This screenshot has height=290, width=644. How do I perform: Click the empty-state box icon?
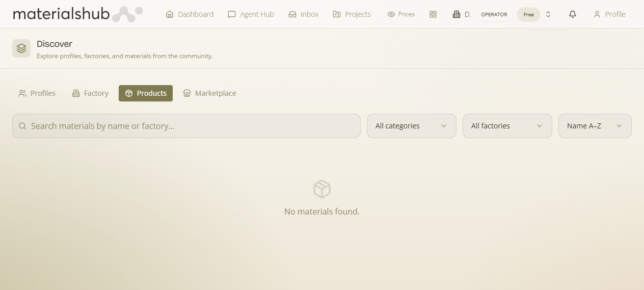[x=322, y=189]
